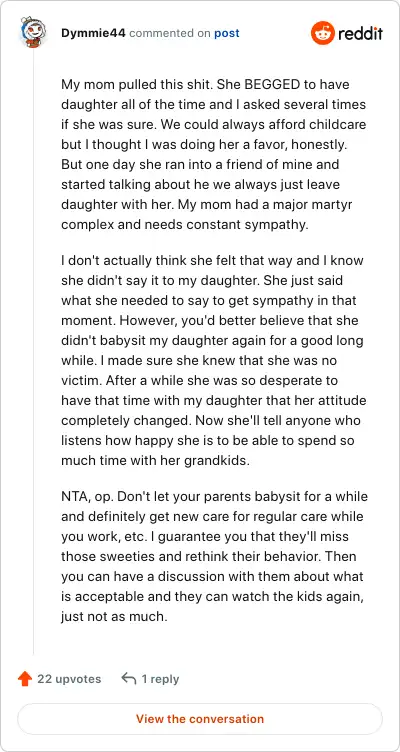The image size is (400, 752).
Task: Open Dymmie44's user profile link
Action: tap(94, 34)
